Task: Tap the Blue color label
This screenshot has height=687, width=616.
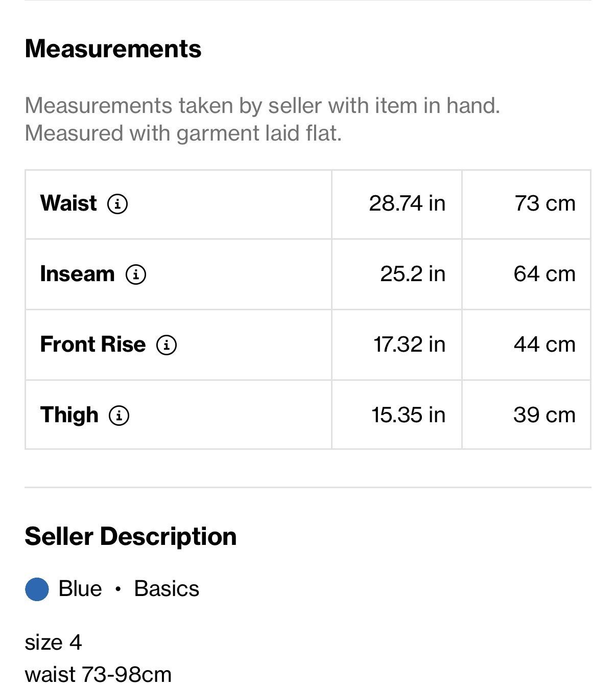Action: 80,589
